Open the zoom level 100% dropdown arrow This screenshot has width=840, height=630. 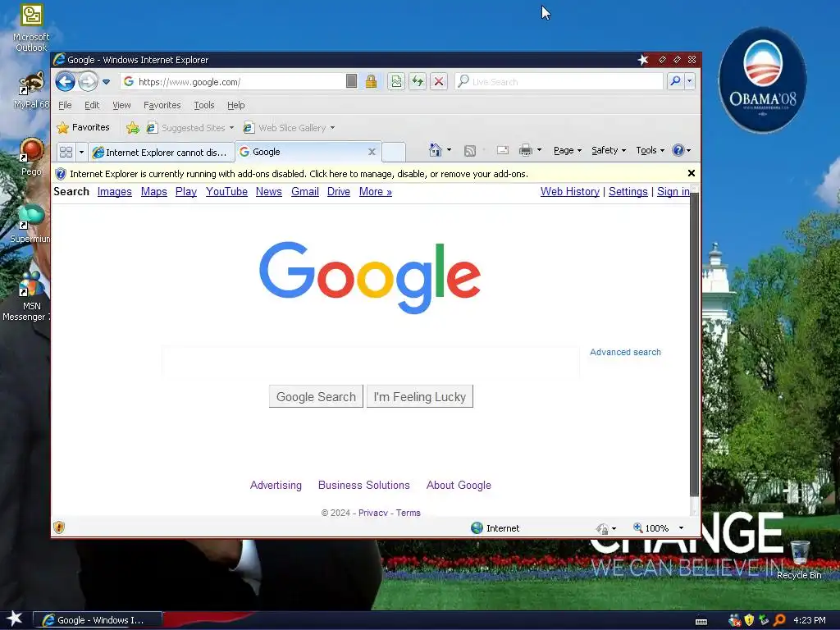point(681,528)
